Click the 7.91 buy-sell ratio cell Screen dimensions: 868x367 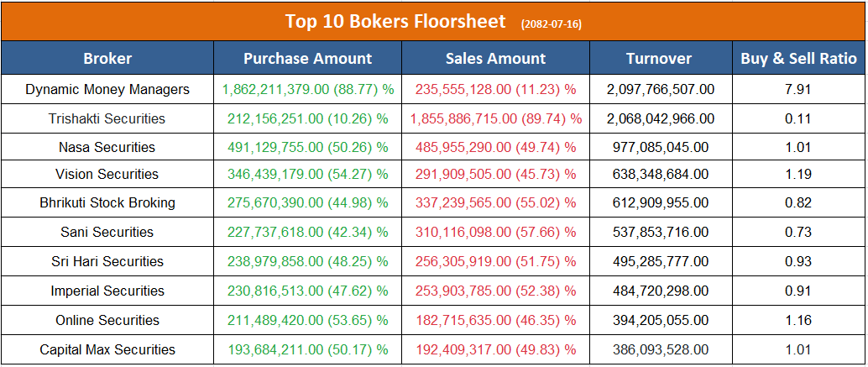click(798, 89)
